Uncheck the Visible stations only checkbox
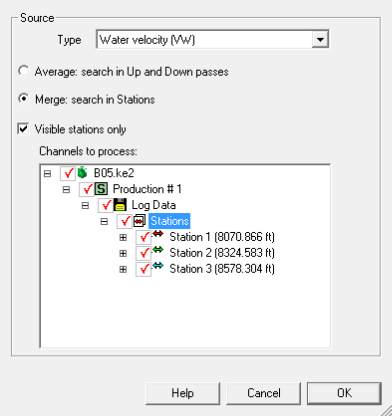Image resolution: width=392 pixels, height=416 pixels. point(23,129)
